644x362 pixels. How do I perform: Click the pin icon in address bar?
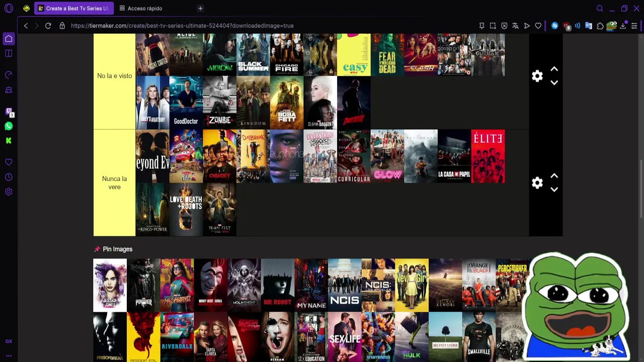coord(481,26)
